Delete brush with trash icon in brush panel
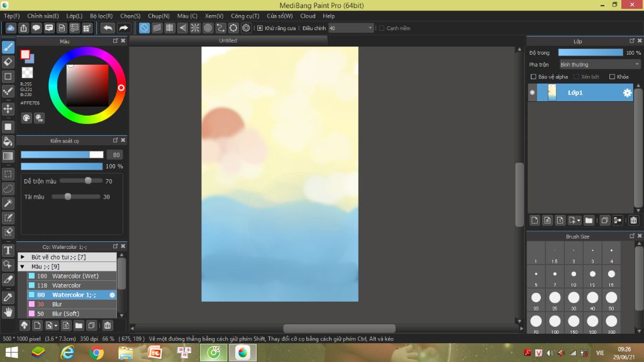The height and width of the screenshot is (362, 644). click(x=107, y=326)
